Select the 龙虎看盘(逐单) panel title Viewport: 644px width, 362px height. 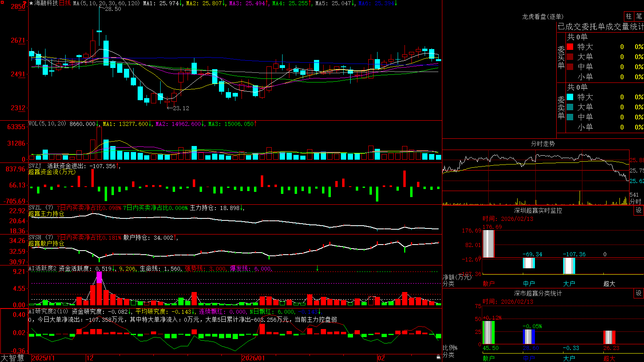pyautogui.click(x=543, y=16)
